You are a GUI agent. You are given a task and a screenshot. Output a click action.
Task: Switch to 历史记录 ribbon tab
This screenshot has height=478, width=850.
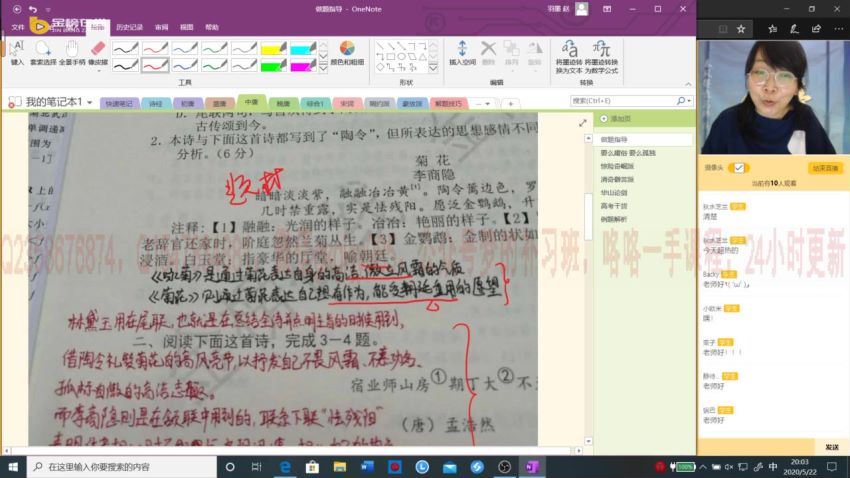[x=129, y=27]
